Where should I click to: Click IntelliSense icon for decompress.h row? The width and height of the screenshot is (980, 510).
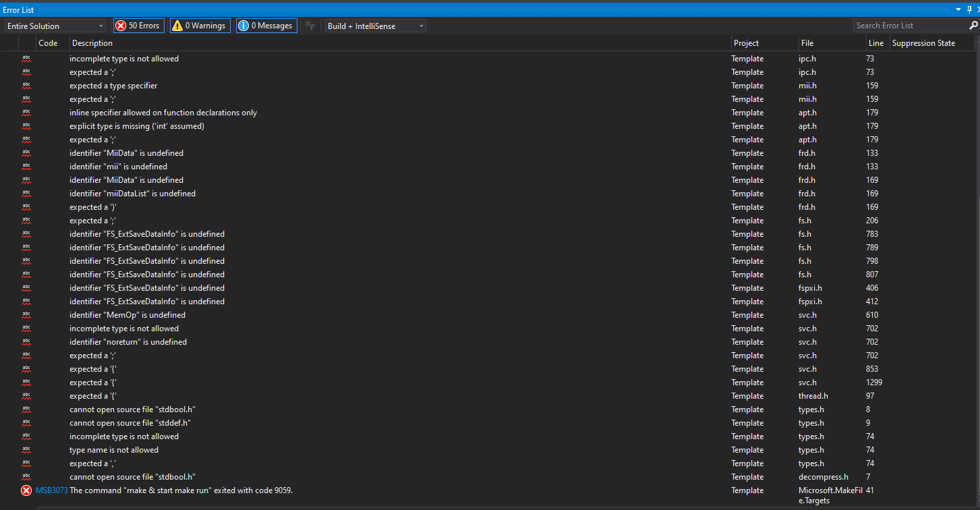[26, 477]
